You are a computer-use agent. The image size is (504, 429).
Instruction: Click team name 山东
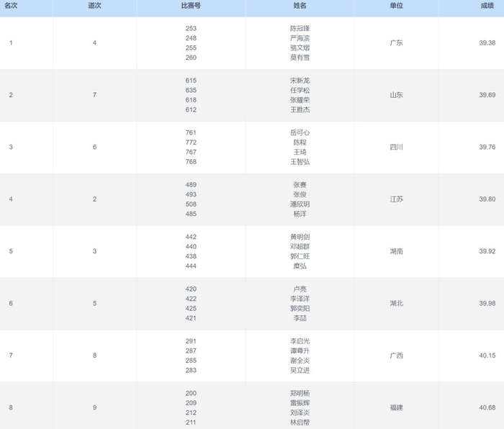(396, 95)
